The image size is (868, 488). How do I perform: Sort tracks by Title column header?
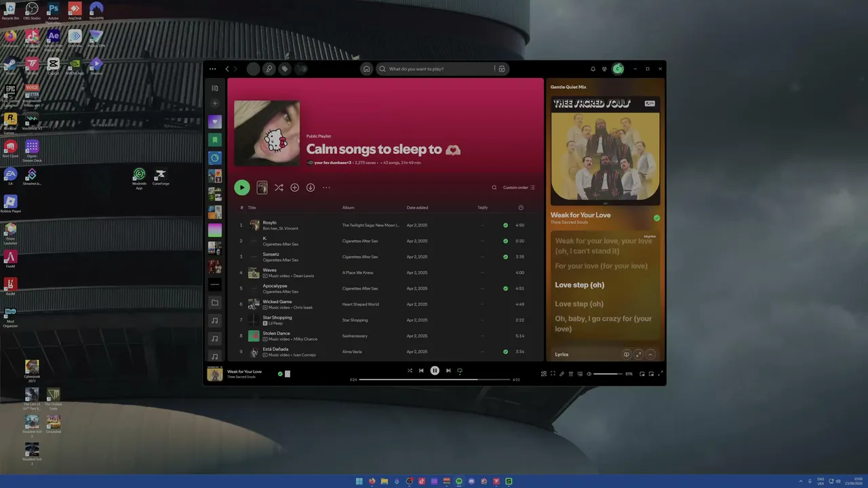(x=252, y=207)
